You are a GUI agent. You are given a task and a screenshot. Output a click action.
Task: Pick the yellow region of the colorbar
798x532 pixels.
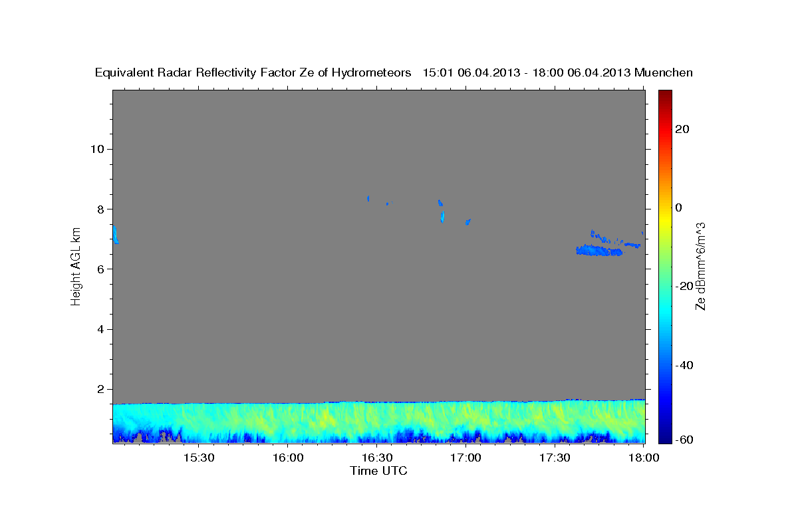[x=664, y=219]
